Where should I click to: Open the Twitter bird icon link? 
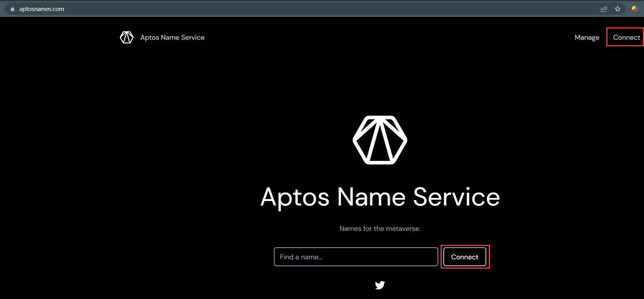click(380, 285)
